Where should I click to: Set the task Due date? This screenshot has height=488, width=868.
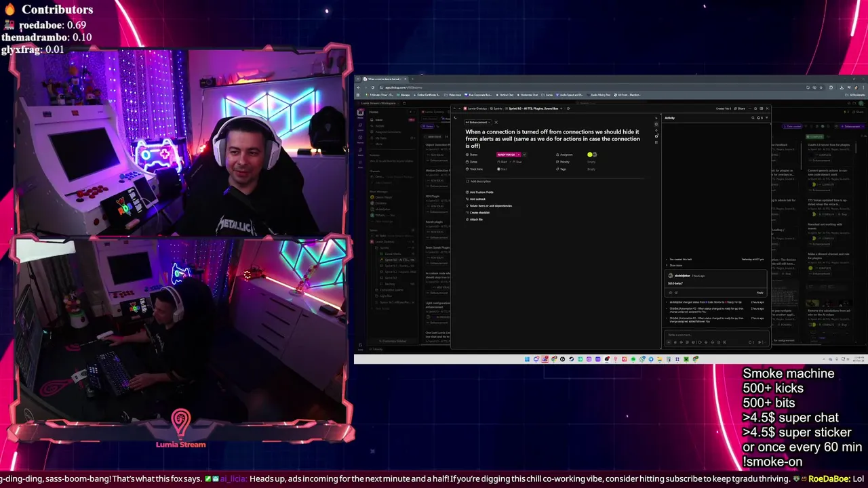pos(517,162)
